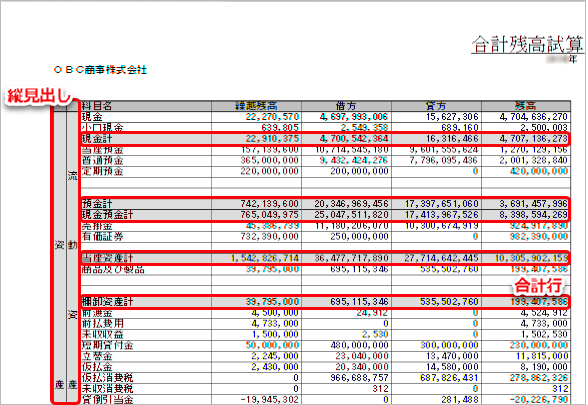Click the 借方 column header
Image resolution: width=588 pixels, height=405 pixels.
click(x=346, y=106)
